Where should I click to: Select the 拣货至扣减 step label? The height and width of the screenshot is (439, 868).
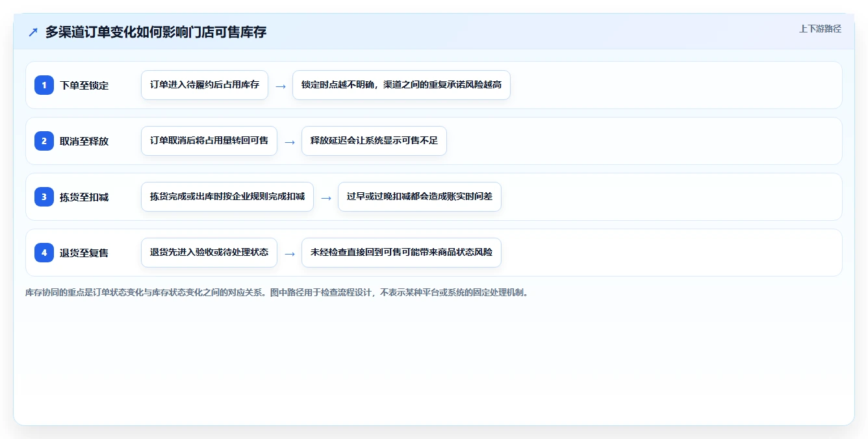tap(84, 197)
